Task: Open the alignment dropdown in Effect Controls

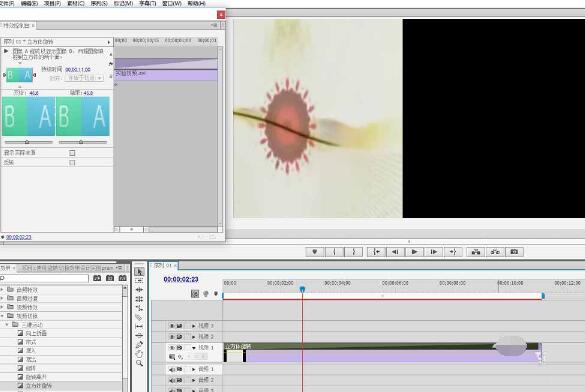Action: (x=84, y=78)
